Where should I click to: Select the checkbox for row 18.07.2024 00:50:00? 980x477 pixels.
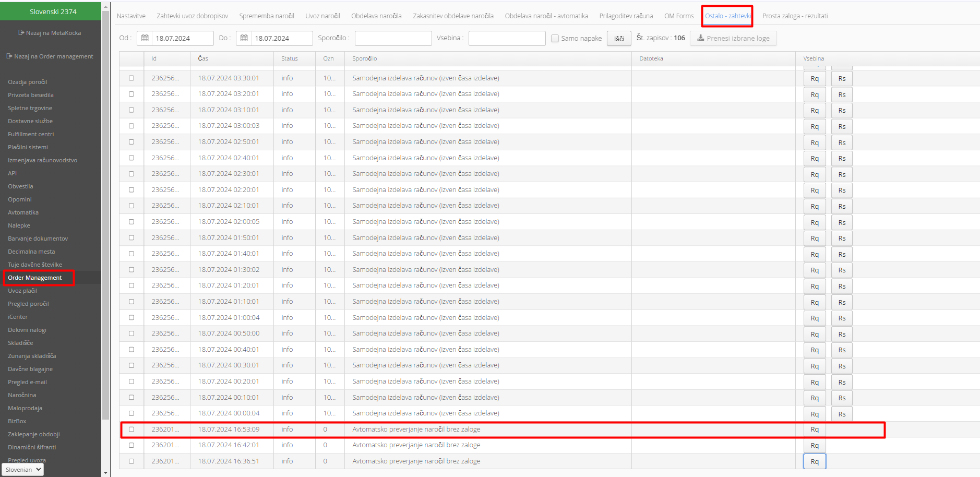132,333
